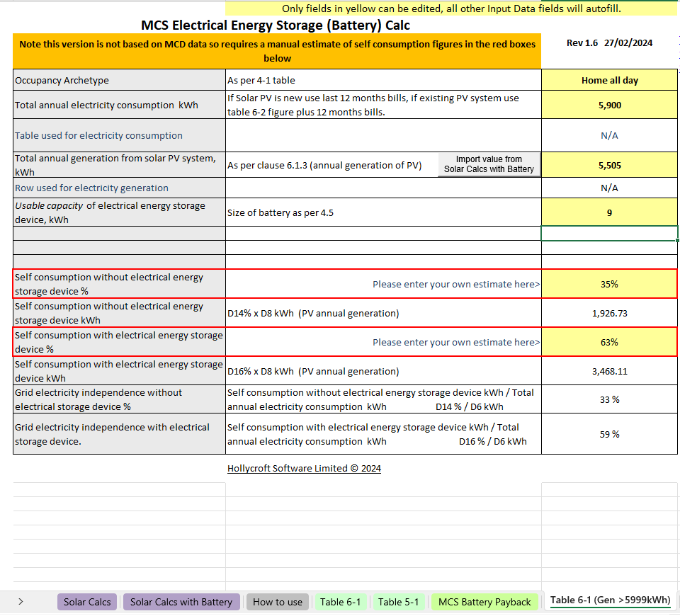Select the Home all day occupancy cell

pyautogui.click(x=609, y=80)
